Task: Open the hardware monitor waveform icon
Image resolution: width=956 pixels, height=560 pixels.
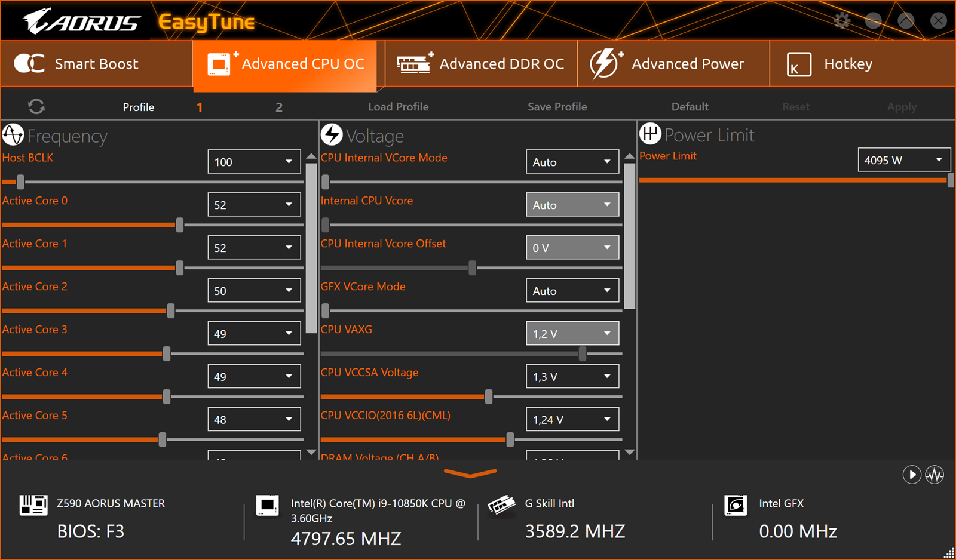Action: pyautogui.click(x=934, y=475)
